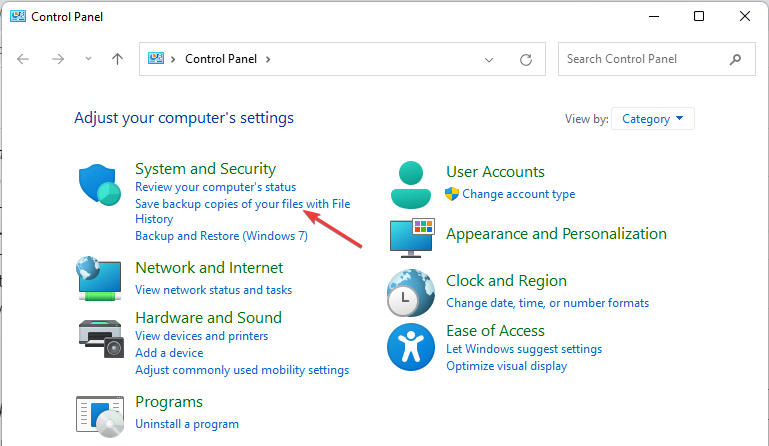
Task: Click Uninstall a program link
Action: pos(187,424)
